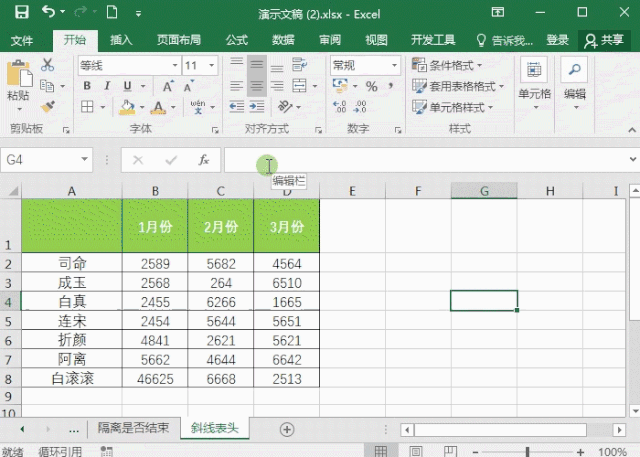Image resolution: width=640 pixels, height=457 pixels.
Task: Open the 单元格 cells button
Action: pyautogui.click(x=534, y=84)
